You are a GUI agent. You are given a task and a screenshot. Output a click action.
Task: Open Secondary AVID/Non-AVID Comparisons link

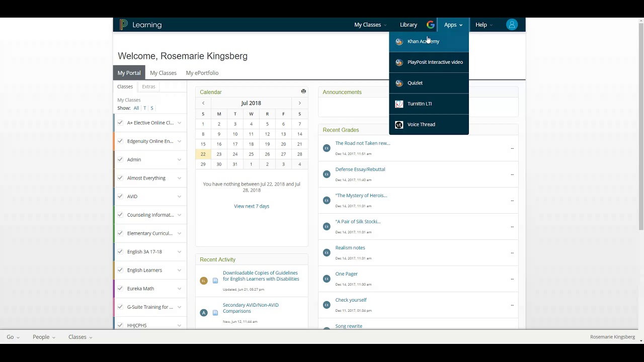pos(251,308)
